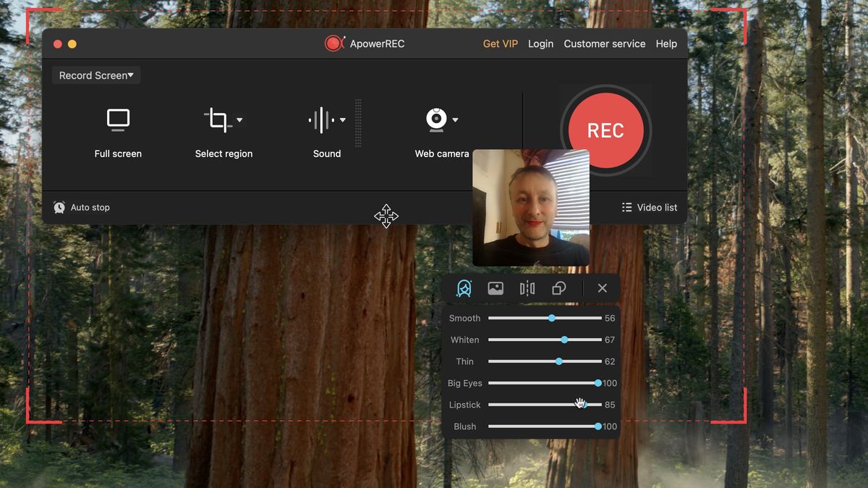This screenshot has height=488, width=868.
Task: Click the Help menu item
Action: coord(666,43)
